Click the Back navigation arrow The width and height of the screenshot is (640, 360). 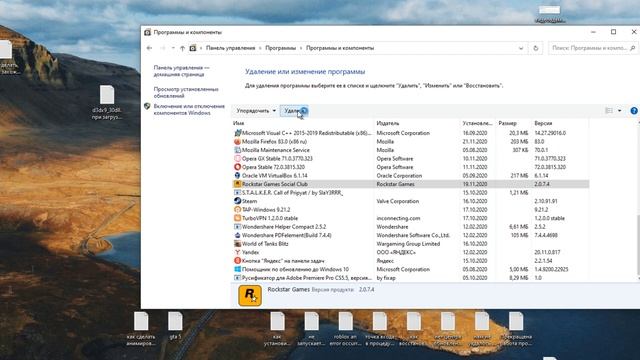(149, 48)
